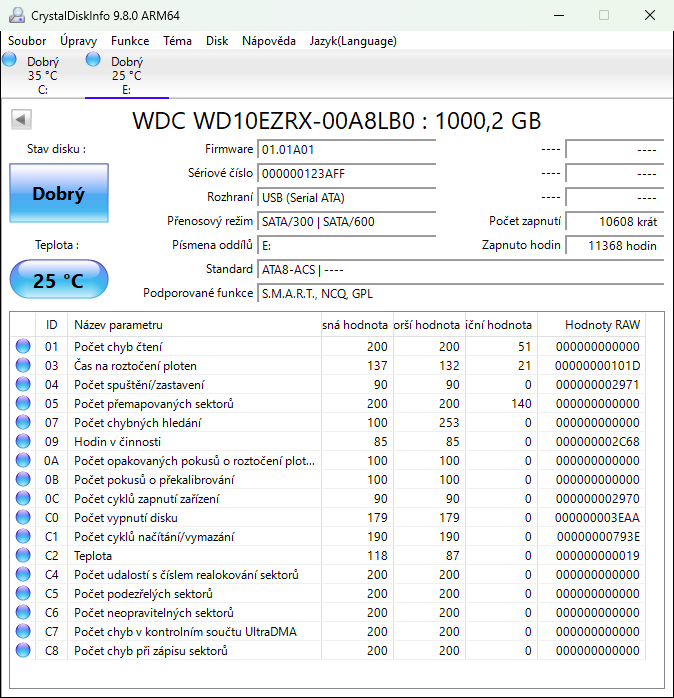Screen dimensions: 674x698
Task: Click the large Dobrý health status button
Action: click(x=59, y=193)
